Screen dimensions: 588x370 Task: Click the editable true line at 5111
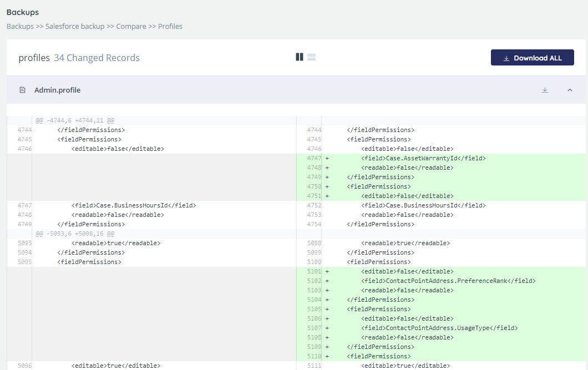click(x=405, y=366)
